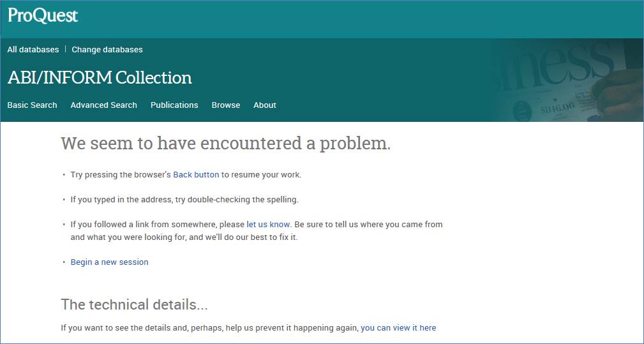Screen dimensions: 644x344
Task: Open the 'you can view it here' link
Action: 398,328
